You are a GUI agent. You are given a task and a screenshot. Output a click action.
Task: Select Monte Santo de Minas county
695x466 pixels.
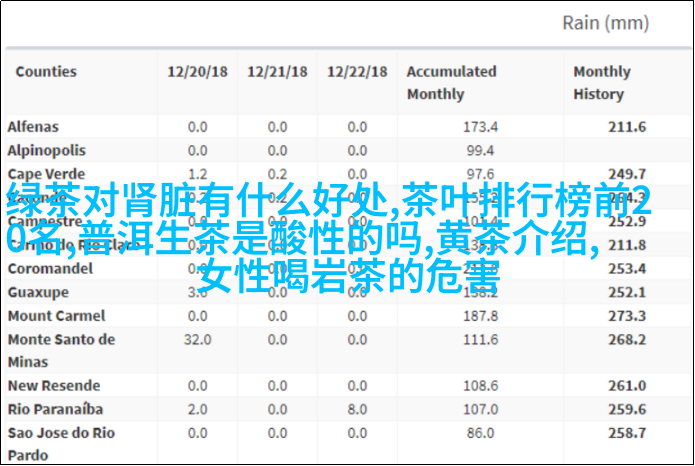click(x=60, y=350)
